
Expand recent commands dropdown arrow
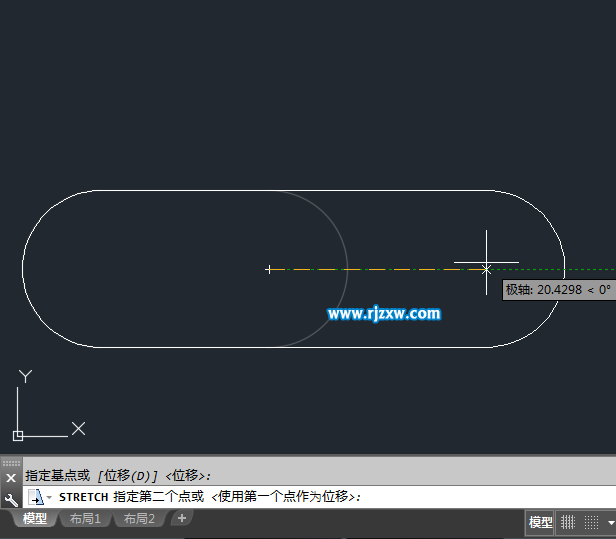click(x=49, y=497)
